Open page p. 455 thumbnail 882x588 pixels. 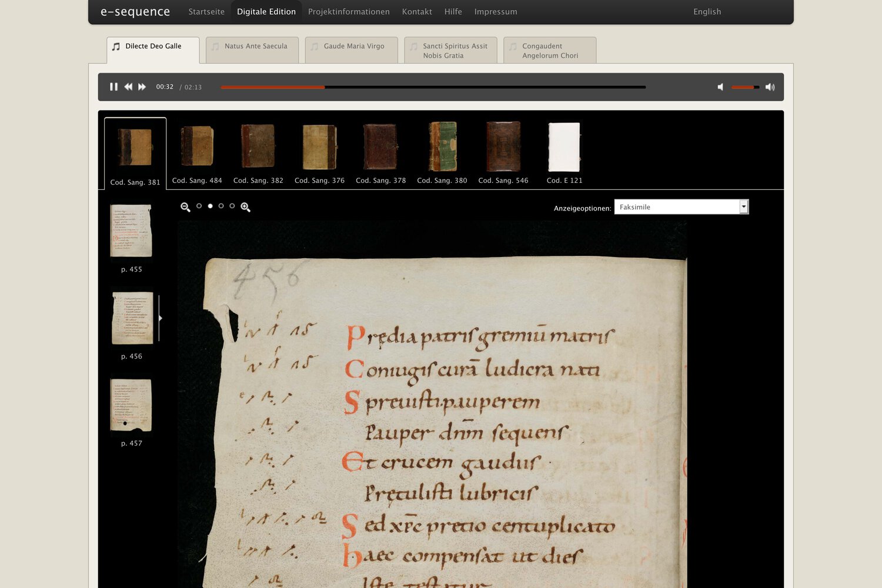tap(131, 230)
